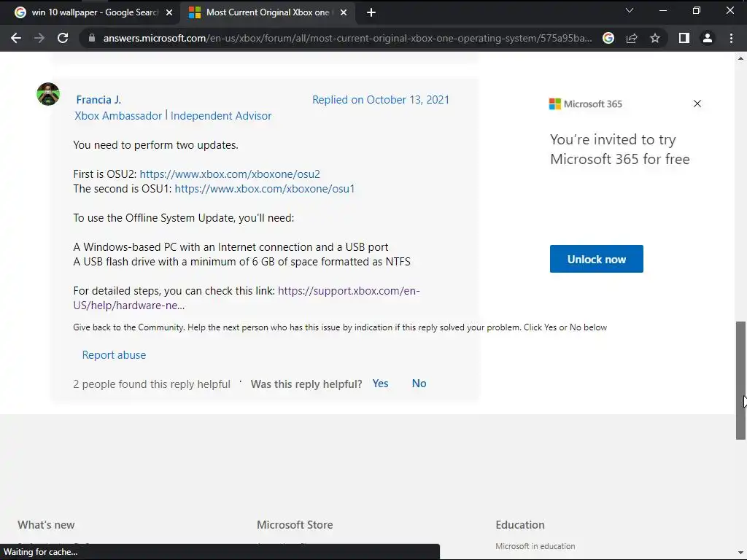Click the scrollbar up arrow

[740, 58]
